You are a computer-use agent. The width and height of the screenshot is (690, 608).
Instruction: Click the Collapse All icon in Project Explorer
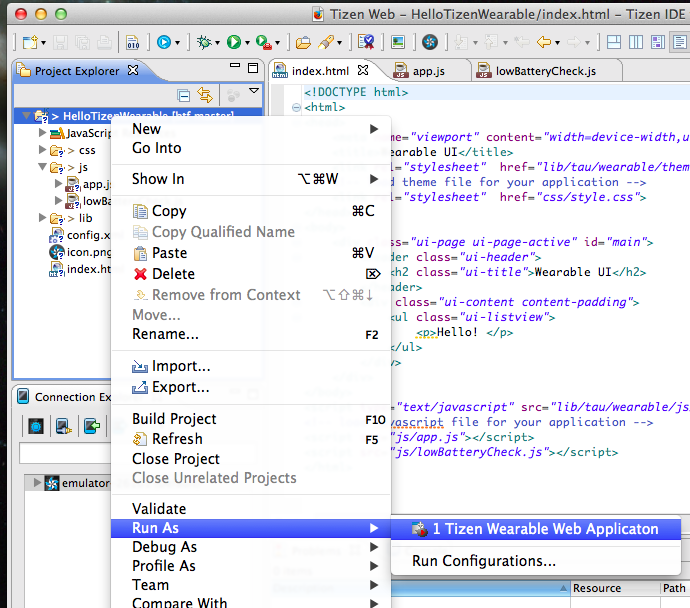(184, 95)
